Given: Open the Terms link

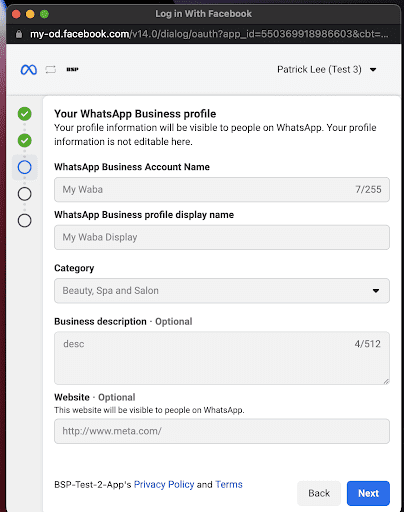Looking at the screenshot, I should (x=229, y=484).
